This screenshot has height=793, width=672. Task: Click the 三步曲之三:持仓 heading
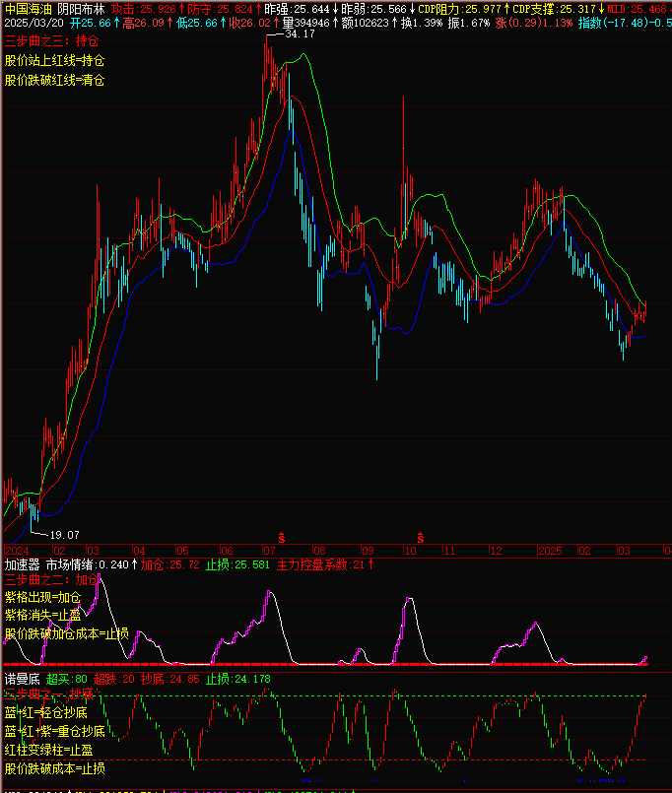click(51, 41)
